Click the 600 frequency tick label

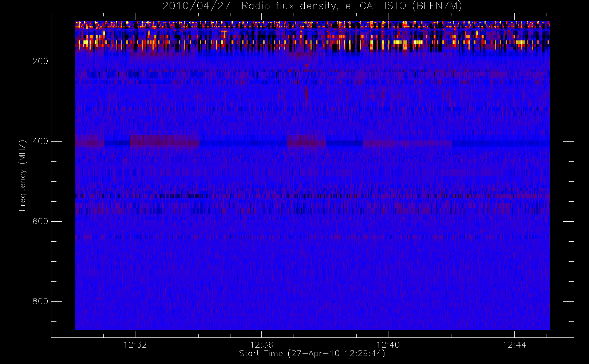click(x=40, y=221)
